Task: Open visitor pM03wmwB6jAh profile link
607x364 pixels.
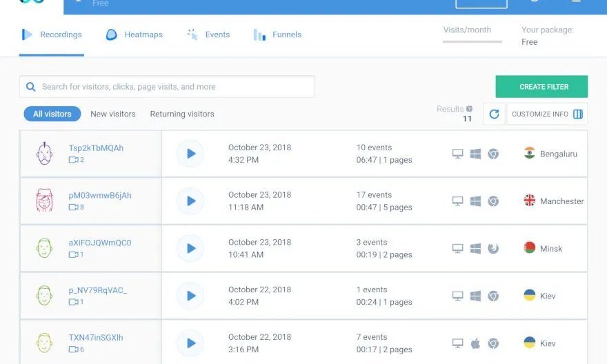Action: pos(100,195)
